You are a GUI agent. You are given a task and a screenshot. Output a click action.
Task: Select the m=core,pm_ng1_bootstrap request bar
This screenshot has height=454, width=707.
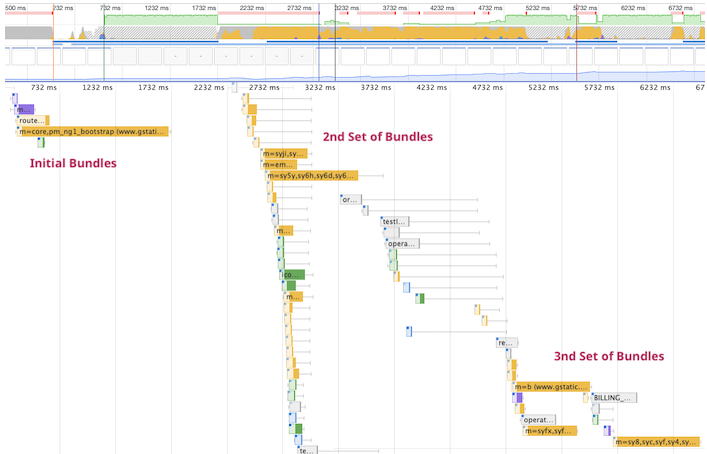click(93, 131)
